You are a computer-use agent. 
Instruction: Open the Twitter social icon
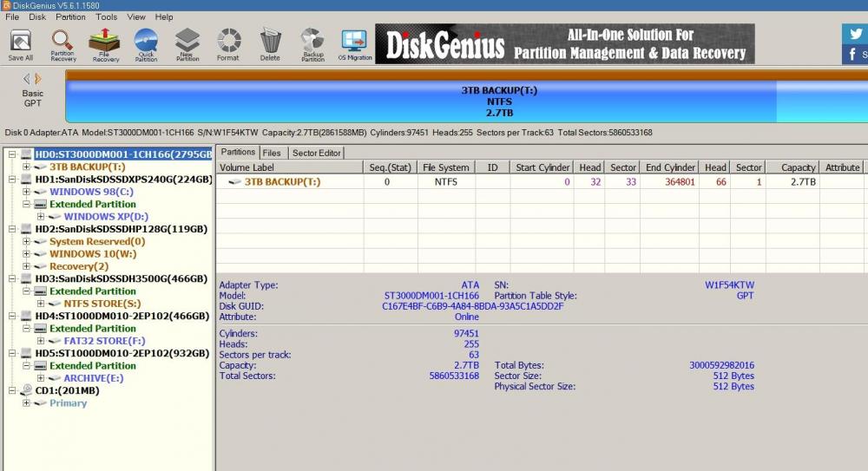855,33
